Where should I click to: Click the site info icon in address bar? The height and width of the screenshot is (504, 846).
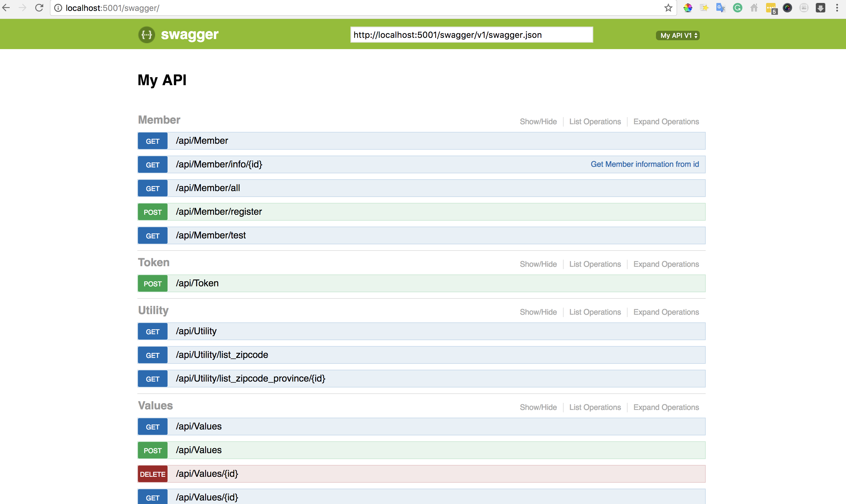58,8
